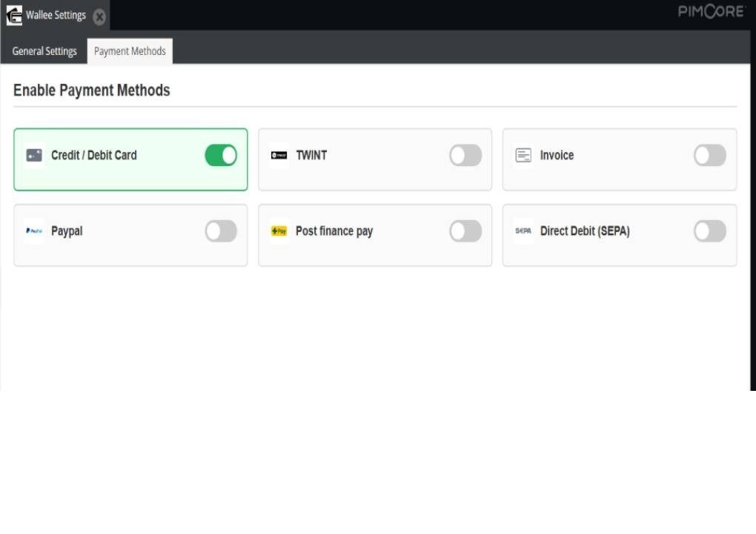Click the Credit / Debit Card icon

pyautogui.click(x=34, y=155)
